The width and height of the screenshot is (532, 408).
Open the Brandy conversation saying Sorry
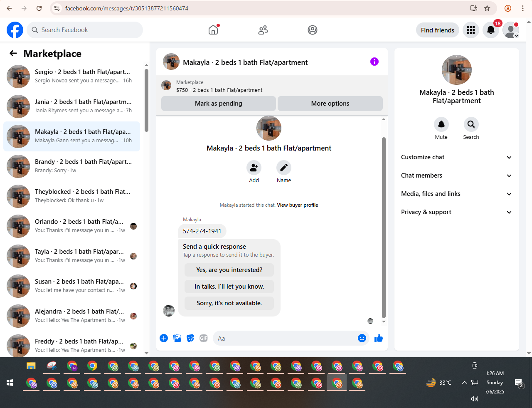71,166
